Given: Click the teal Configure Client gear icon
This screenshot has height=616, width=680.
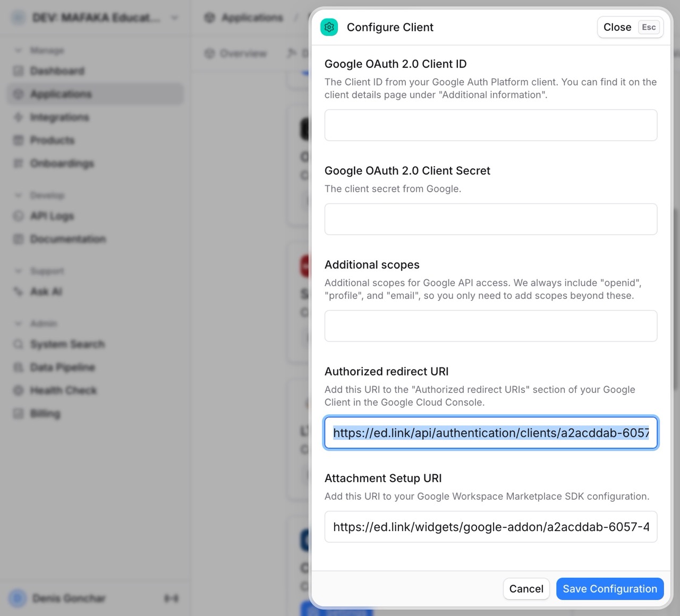Looking at the screenshot, I should 329,27.
